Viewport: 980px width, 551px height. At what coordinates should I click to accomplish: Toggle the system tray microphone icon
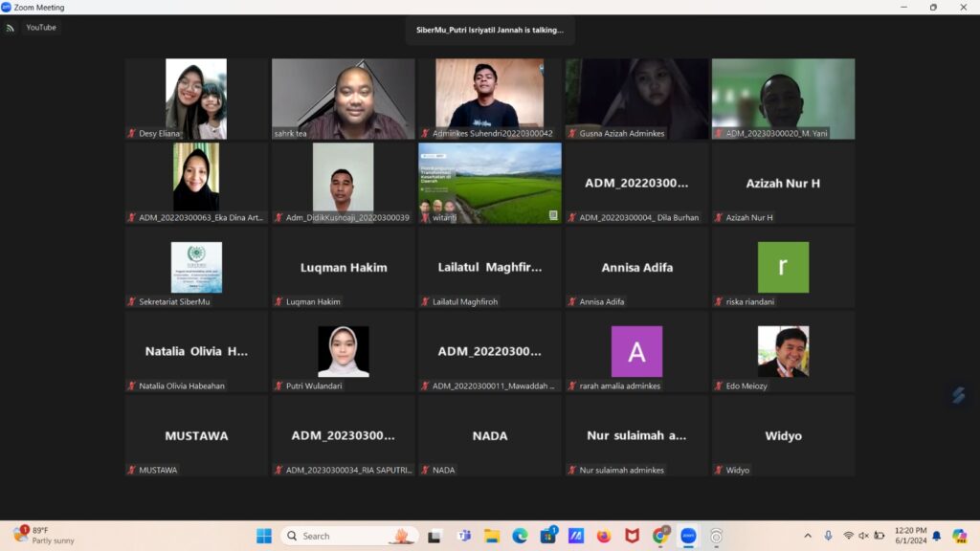click(828, 536)
